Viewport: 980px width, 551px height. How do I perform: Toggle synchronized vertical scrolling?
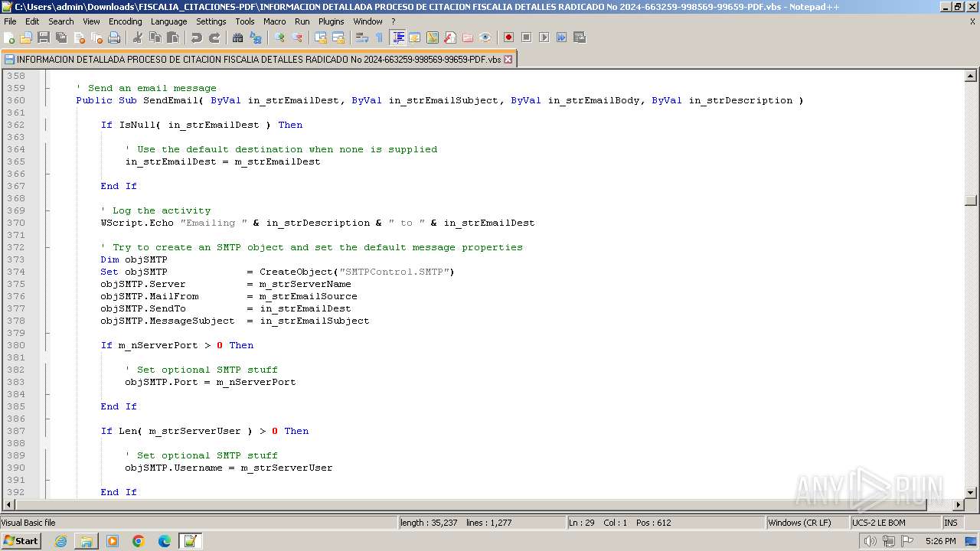click(x=321, y=37)
